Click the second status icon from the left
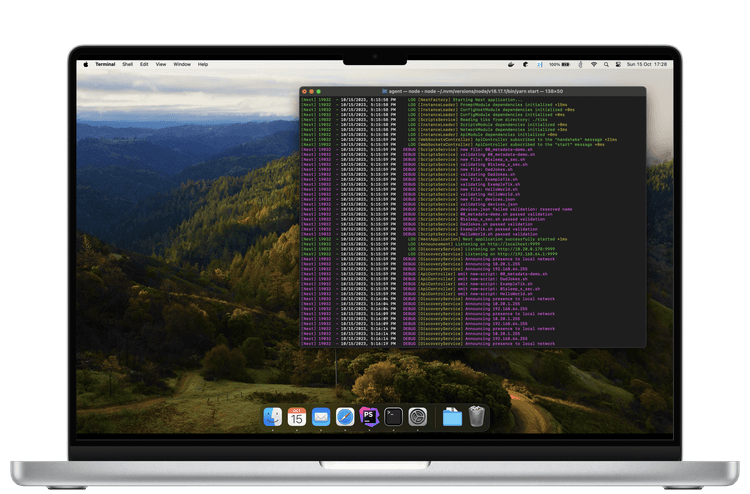 [525, 64]
